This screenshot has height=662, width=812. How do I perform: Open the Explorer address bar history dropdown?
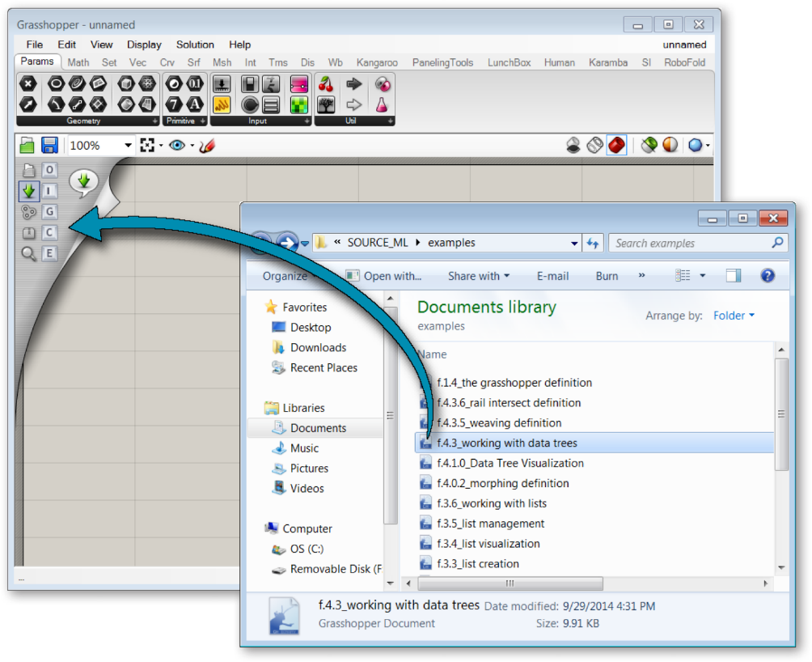click(574, 243)
